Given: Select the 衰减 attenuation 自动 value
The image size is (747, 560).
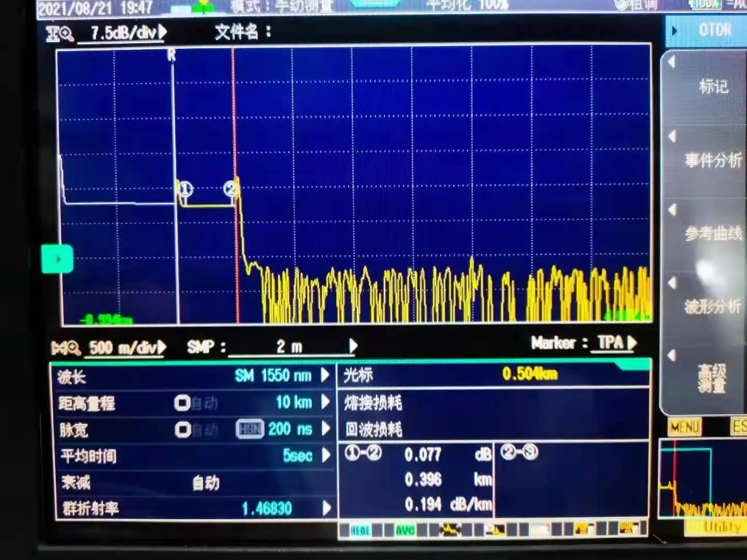Looking at the screenshot, I should (206, 483).
